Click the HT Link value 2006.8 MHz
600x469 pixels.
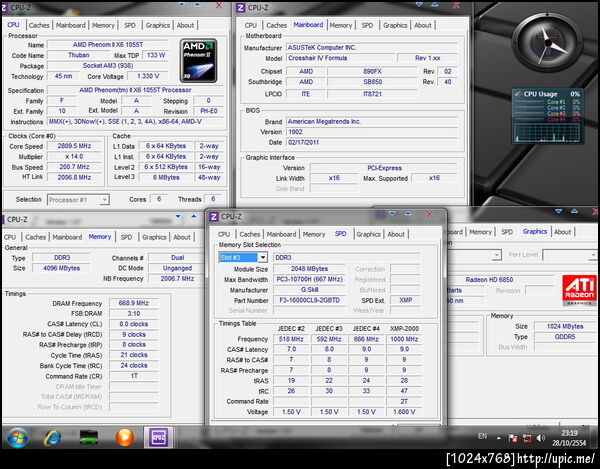pyautogui.click(x=74, y=178)
